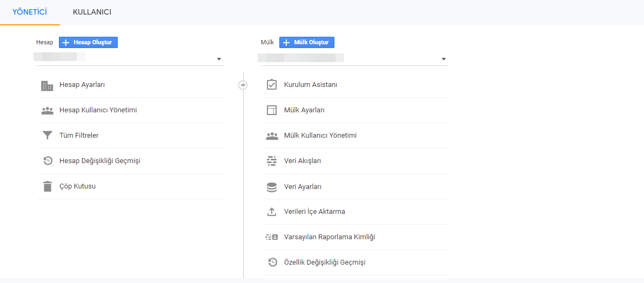Click the Mülk Oluştur button
The width and height of the screenshot is (644, 283).
point(307,42)
